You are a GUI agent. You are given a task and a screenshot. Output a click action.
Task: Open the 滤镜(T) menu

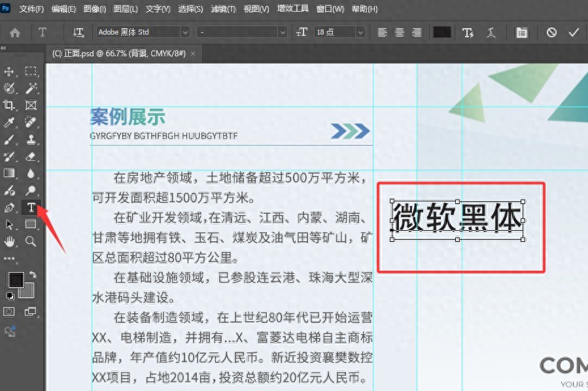tap(224, 9)
